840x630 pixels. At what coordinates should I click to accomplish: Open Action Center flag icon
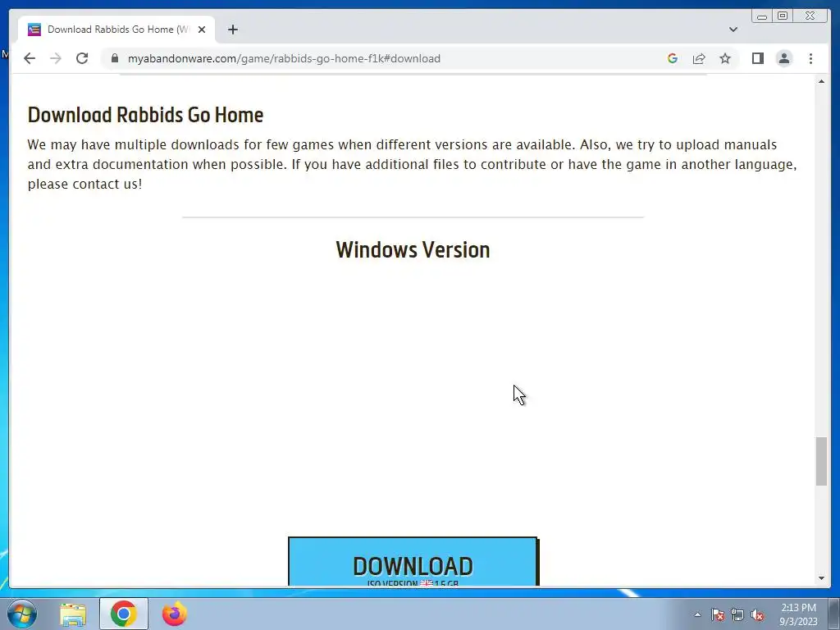click(x=718, y=614)
